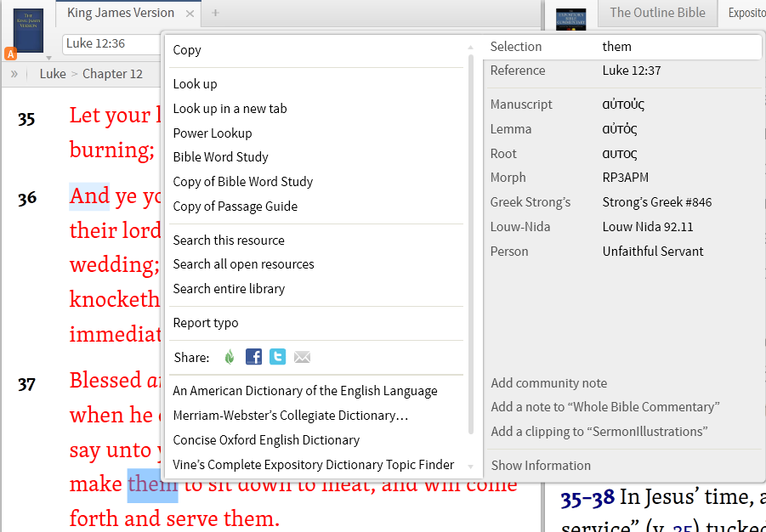Select the Morph RP3APM row
The width and height of the screenshot is (766, 532).
(623, 178)
